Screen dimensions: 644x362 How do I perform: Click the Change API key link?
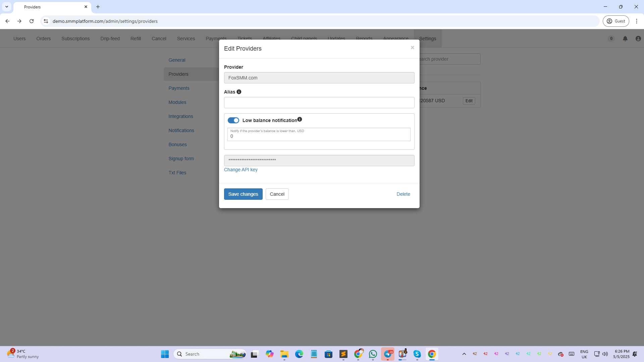pos(240,170)
